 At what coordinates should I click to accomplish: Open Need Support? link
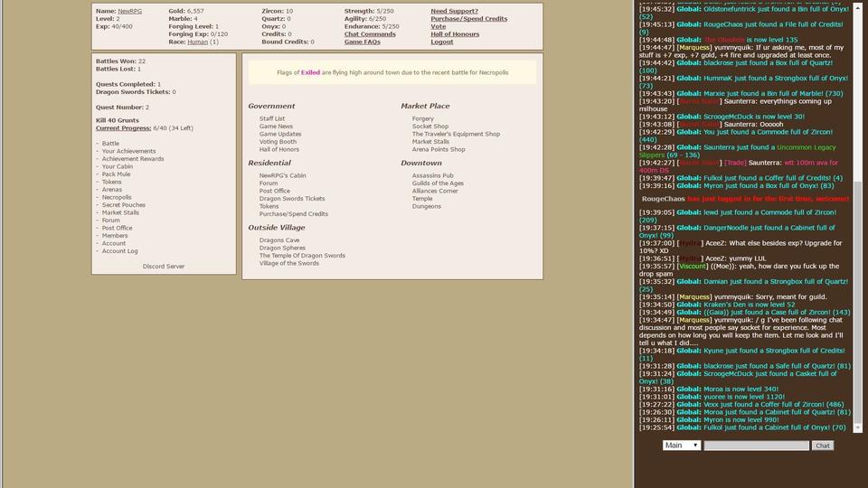tap(454, 11)
